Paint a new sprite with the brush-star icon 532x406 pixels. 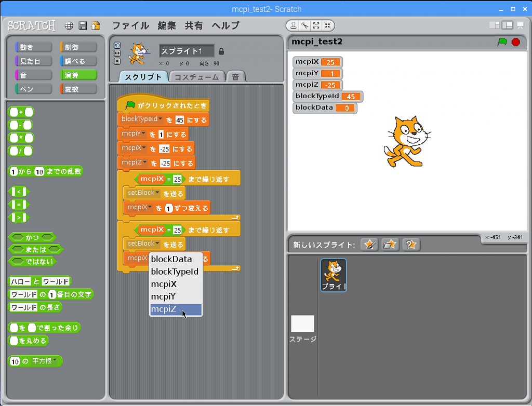[x=369, y=245]
